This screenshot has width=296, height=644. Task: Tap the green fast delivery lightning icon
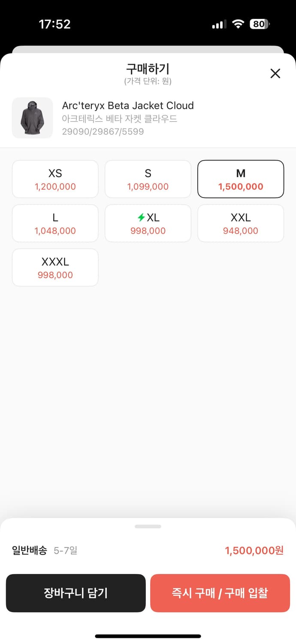coord(141,218)
